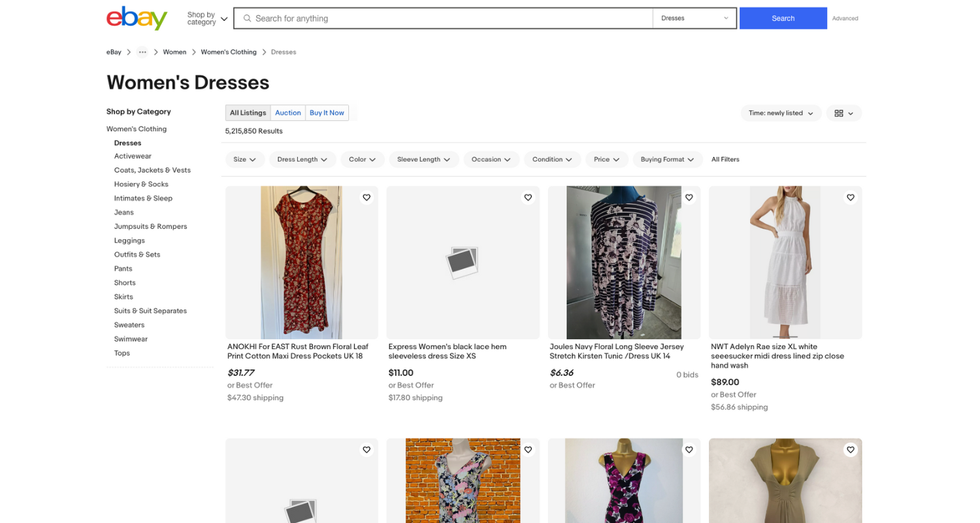The image size is (980, 523).
Task: Save Express black lace dress to watchlist
Action: [x=528, y=197]
